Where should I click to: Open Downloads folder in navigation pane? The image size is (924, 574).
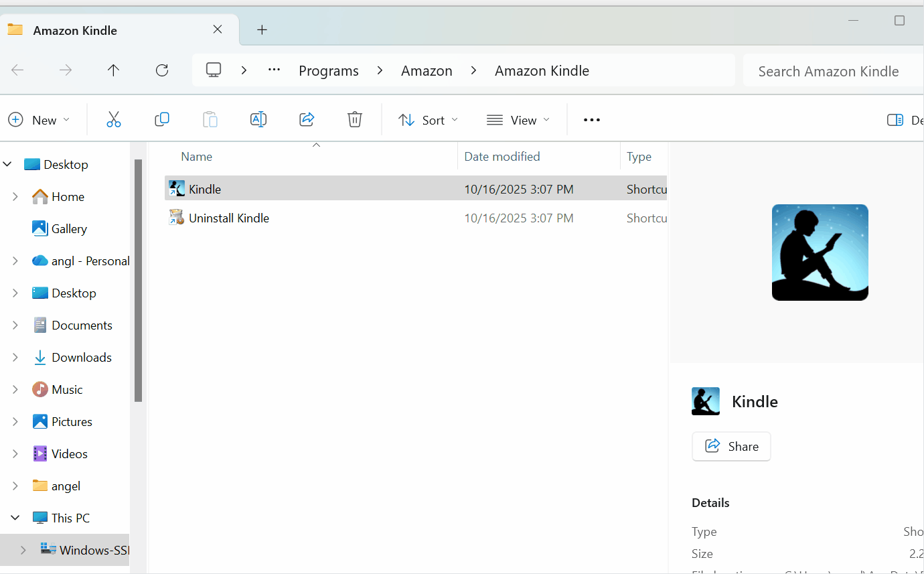pos(81,358)
